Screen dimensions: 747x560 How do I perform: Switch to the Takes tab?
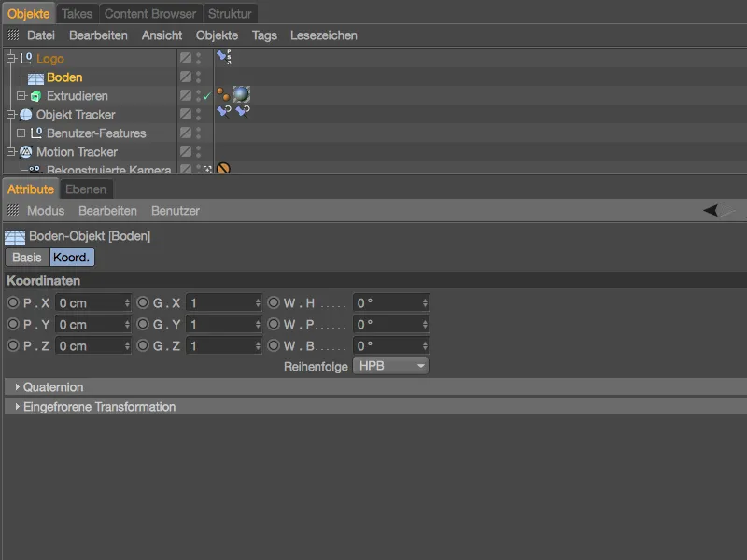[78, 14]
